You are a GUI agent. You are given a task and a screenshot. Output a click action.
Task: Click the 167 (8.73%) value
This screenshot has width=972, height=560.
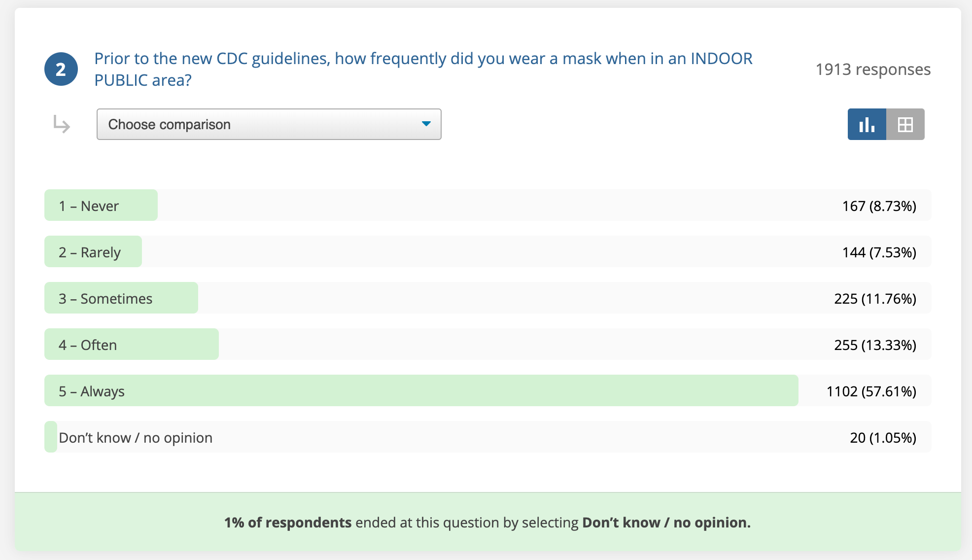point(879,206)
